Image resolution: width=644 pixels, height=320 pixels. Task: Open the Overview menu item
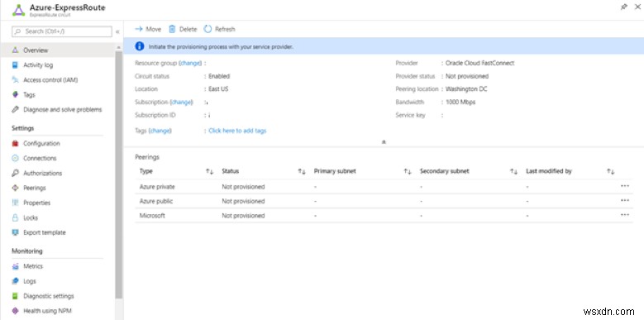[x=58, y=50]
